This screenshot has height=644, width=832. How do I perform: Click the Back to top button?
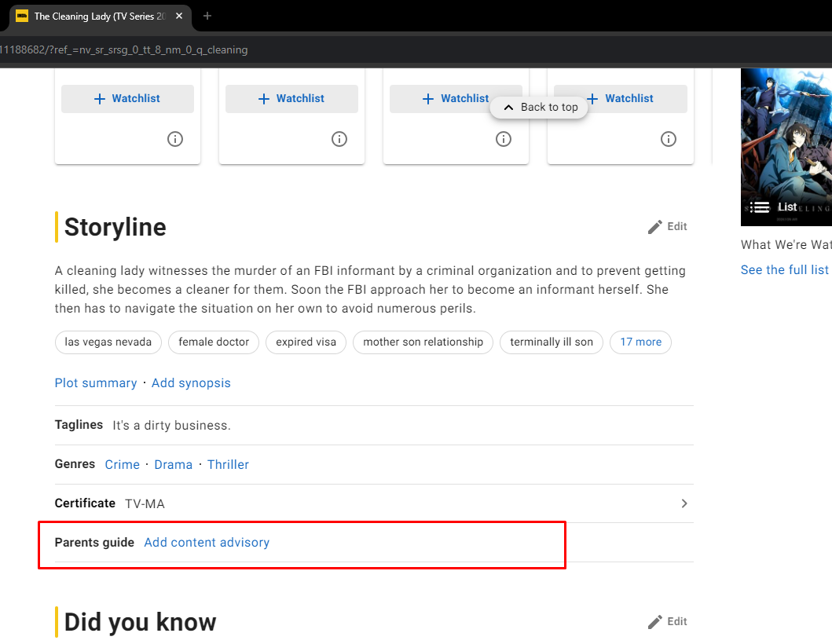539,107
